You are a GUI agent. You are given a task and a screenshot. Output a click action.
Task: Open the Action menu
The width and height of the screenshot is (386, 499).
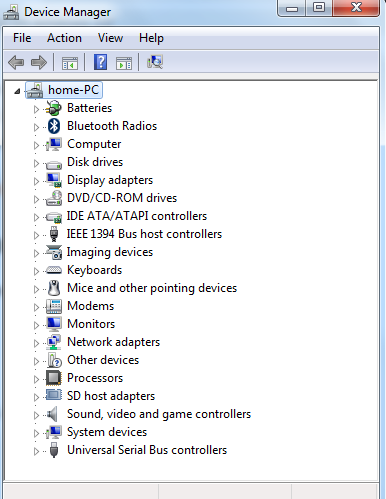tap(64, 38)
